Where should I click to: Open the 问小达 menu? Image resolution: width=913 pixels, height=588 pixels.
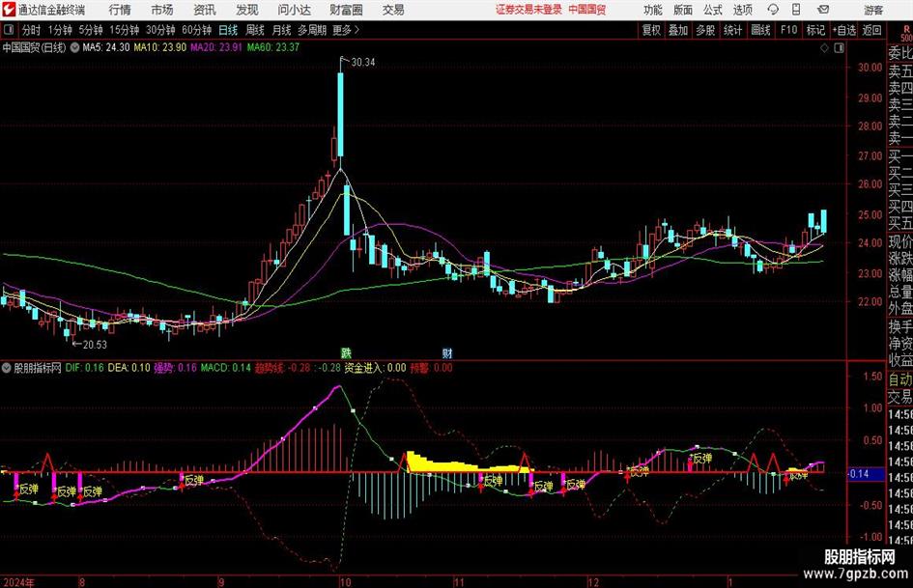click(x=294, y=10)
